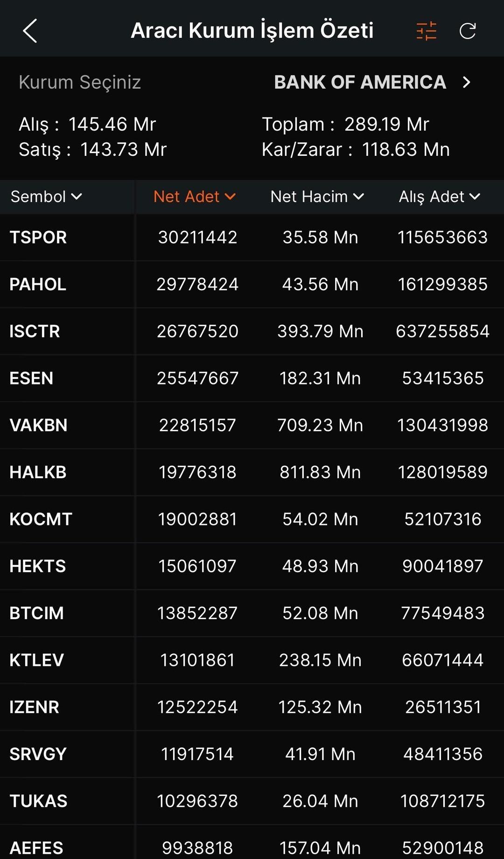
Task: Tap the back arrow icon
Action: point(30,31)
